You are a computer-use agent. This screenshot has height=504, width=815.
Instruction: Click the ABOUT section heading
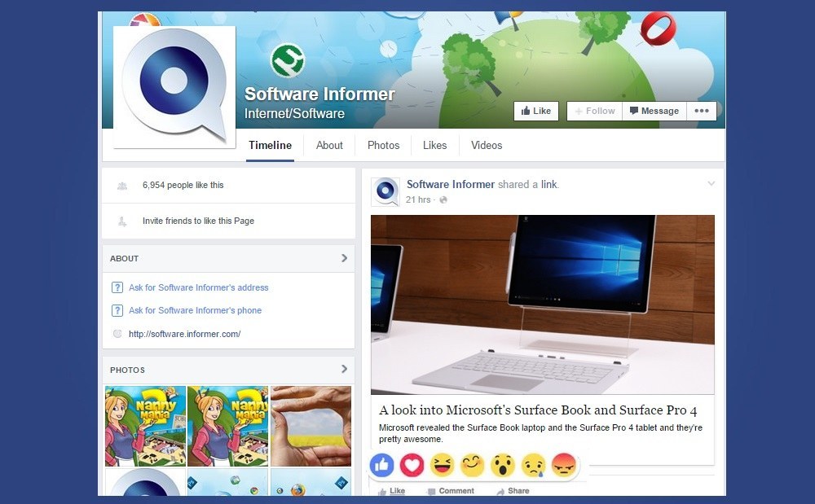(124, 258)
